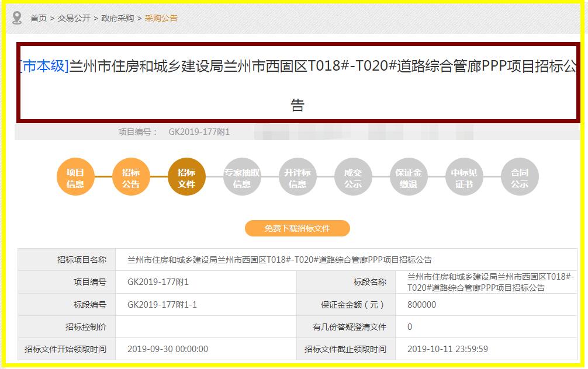
Task: Select the 成交公示 stage icon
Action: click(353, 176)
